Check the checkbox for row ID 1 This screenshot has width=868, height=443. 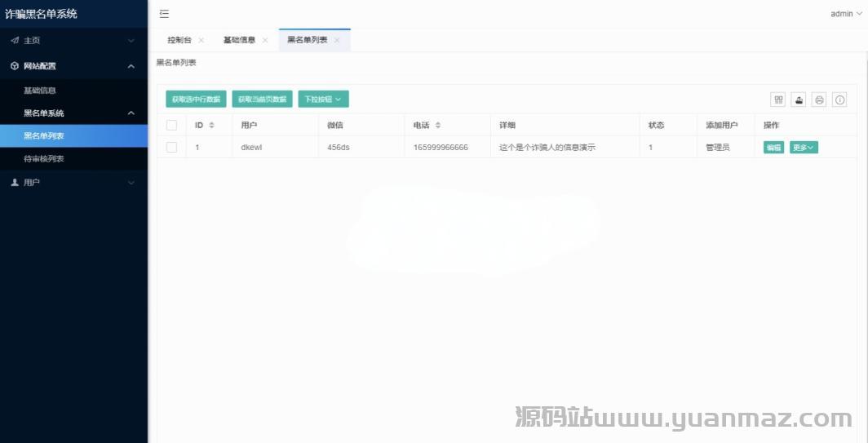(171, 147)
